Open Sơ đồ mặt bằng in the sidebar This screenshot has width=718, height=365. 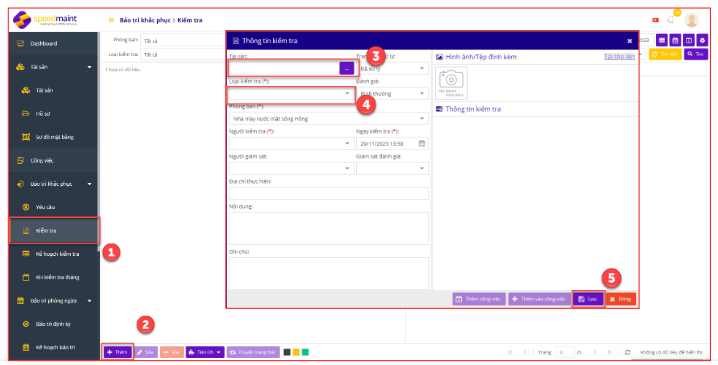tap(53, 137)
